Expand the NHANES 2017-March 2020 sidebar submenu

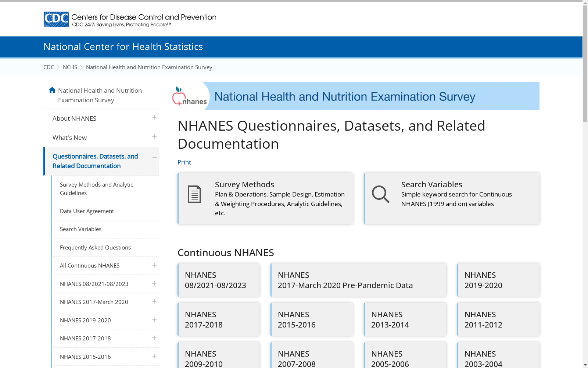pyautogui.click(x=154, y=301)
